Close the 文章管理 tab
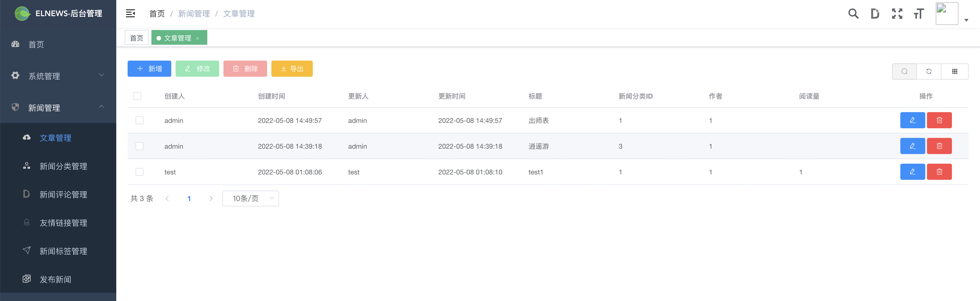Image resolution: width=980 pixels, height=301 pixels. click(x=198, y=39)
